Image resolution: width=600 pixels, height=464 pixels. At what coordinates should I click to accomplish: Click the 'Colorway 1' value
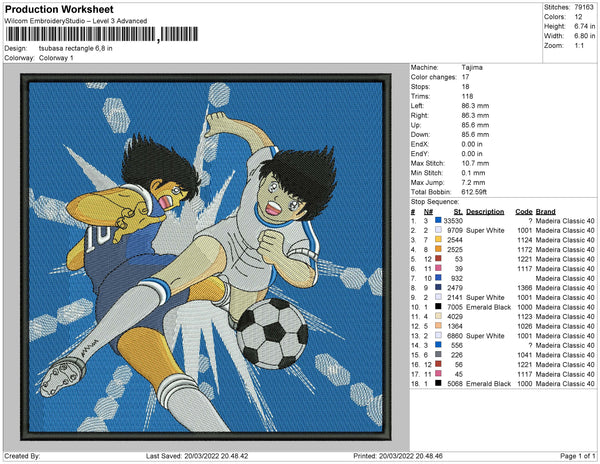(56, 58)
